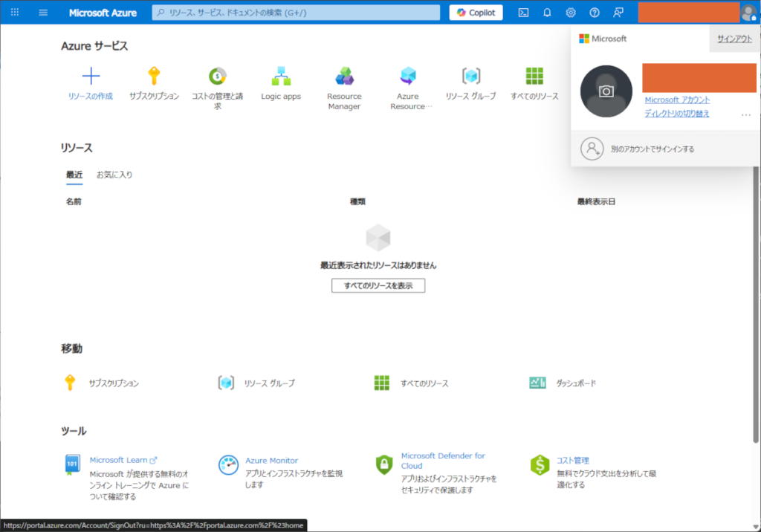Image resolution: width=761 pixels, height=532 pixels.
Task: Click the plus icon for リソースの作成
Action: point(91,76)
